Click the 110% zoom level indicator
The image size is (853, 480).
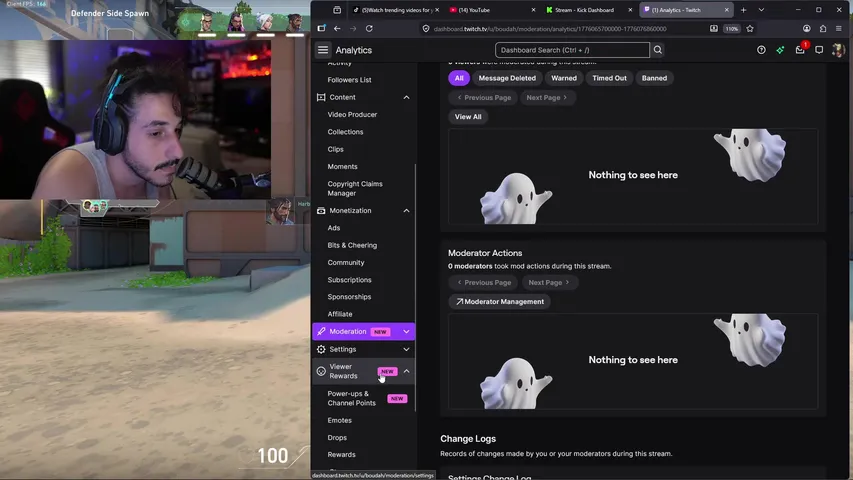pos(732,29)
